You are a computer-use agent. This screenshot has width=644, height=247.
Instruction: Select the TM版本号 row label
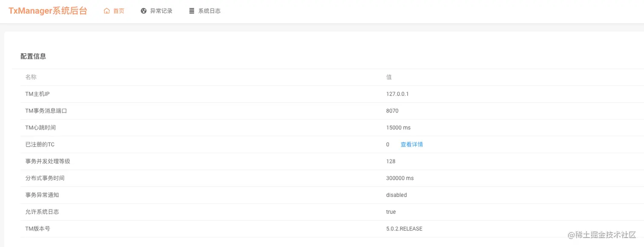click(37, 229)
